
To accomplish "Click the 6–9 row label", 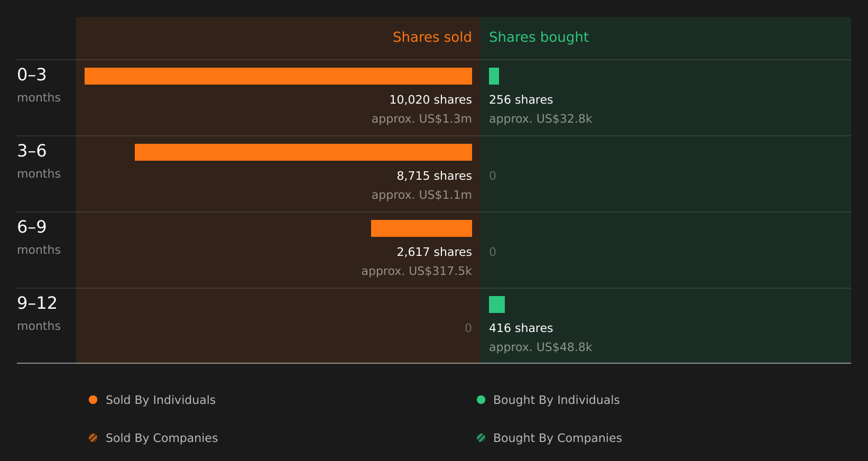I will click(32, 227).
